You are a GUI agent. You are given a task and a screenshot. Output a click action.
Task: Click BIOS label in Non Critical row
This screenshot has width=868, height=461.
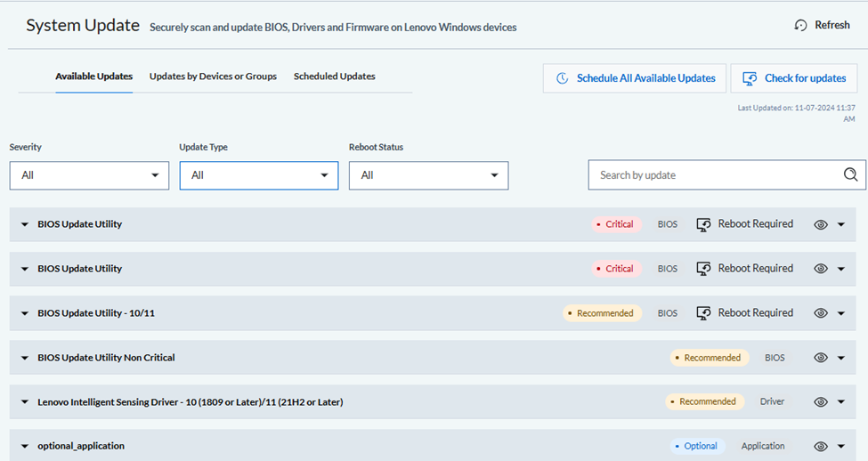click(775, 358)
